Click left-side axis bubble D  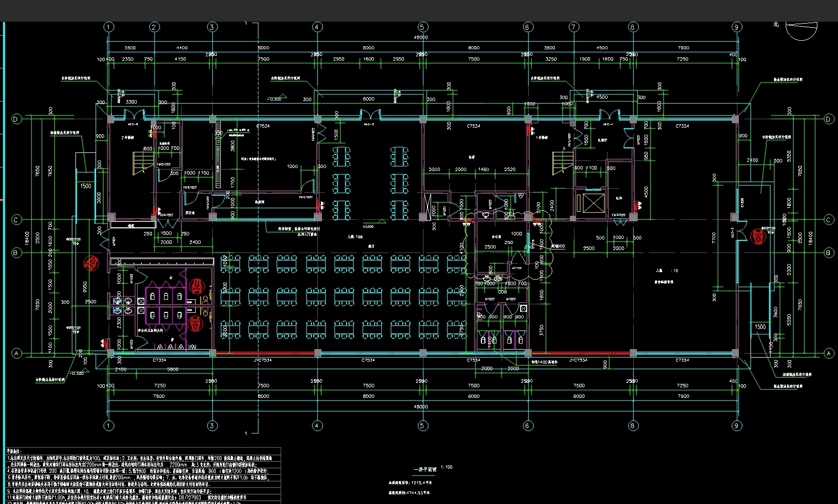click(x=16, y=119)
